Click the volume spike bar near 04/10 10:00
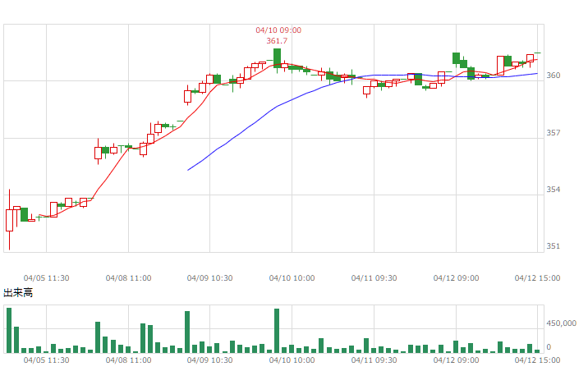This screenshot has height=371, width=588. (x=277, y=331)
